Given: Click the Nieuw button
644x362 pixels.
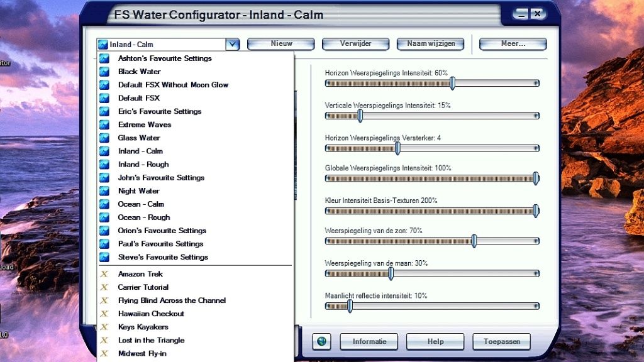Looking at the screenshot, I should [281, 43].
